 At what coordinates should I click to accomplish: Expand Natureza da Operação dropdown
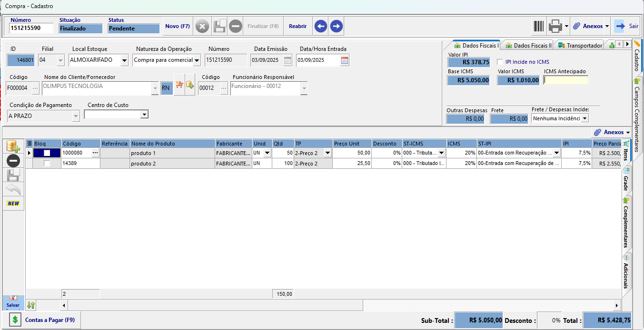(x=197, y=60)
